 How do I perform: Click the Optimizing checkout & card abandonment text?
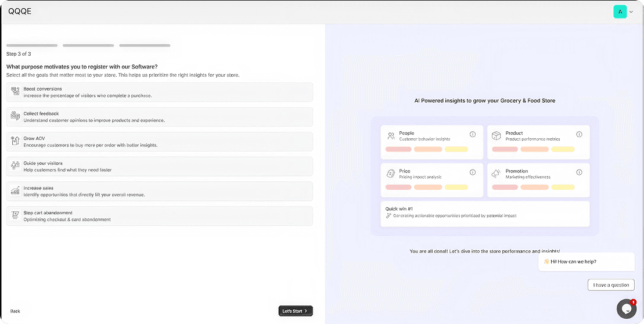[67, 219]
